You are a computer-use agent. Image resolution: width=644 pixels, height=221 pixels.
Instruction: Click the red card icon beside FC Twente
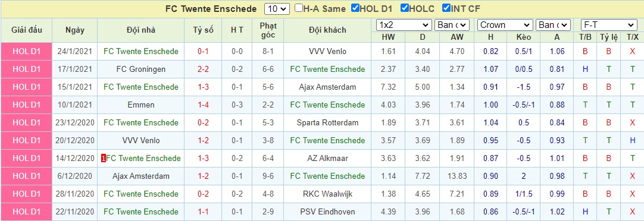[104, 158]
